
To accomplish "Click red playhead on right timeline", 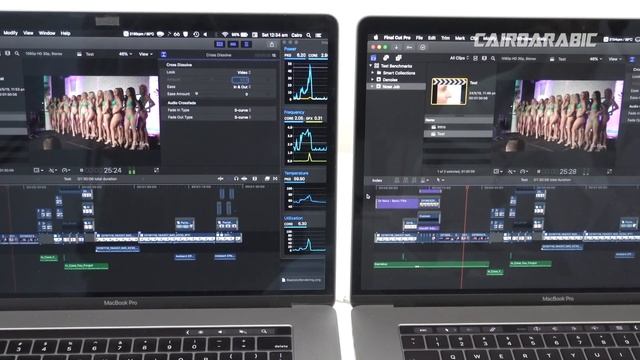I will (x=464, y=237).
